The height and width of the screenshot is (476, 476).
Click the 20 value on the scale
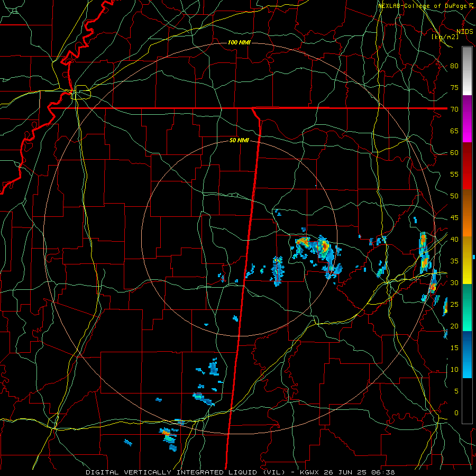tap(454, 326)
